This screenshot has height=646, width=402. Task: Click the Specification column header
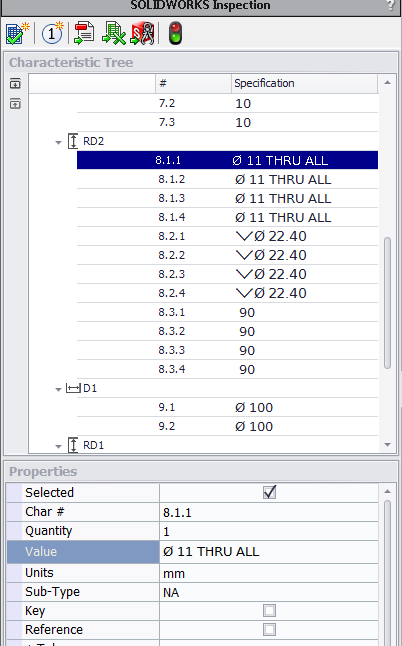tap(304, 84)
